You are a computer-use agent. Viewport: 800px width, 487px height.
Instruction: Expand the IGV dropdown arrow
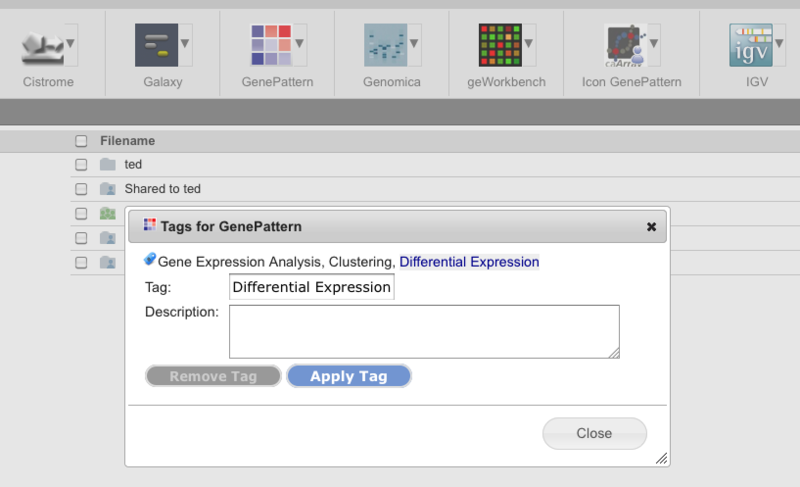point(780,43)
